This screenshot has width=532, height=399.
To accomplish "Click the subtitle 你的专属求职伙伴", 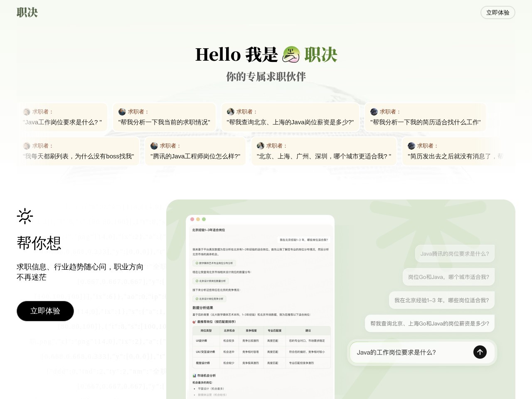I will 266,76.
